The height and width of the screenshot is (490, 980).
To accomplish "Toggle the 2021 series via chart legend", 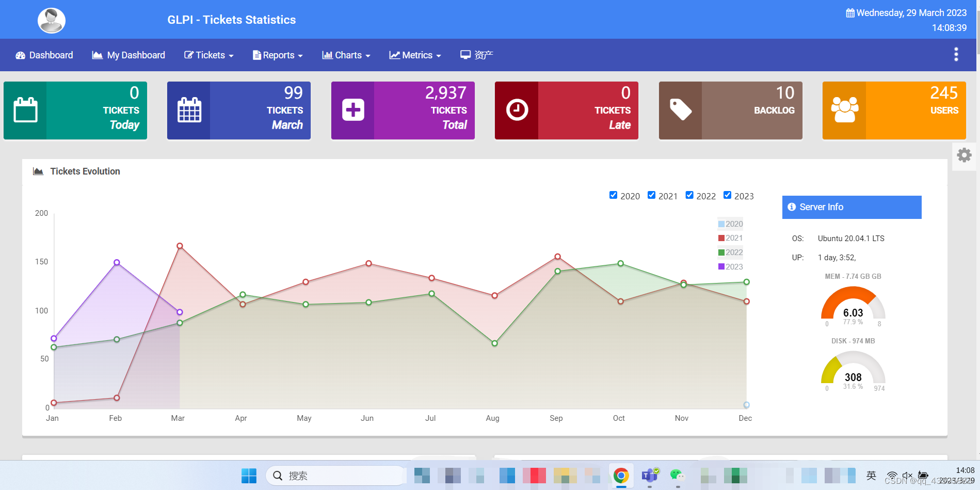I will tap(730, 238).
